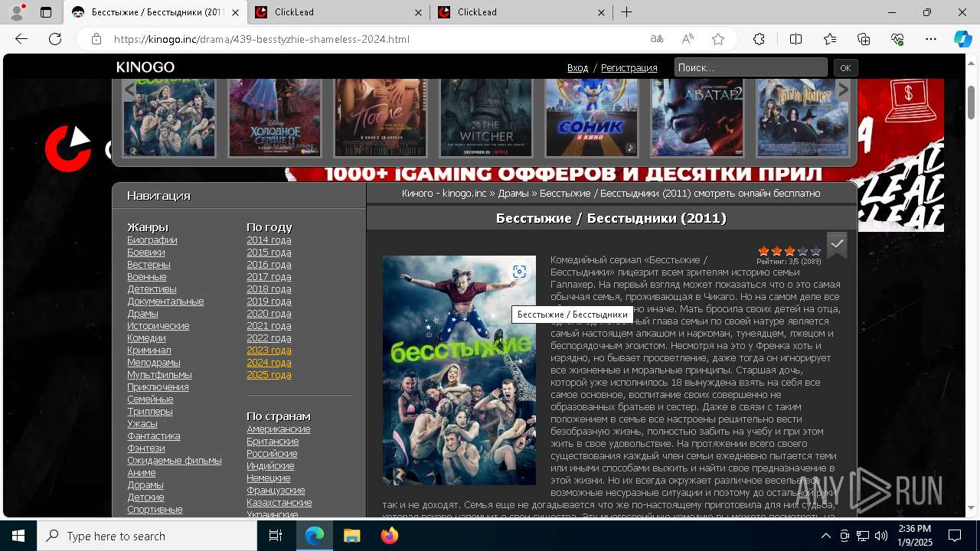Open the Вход login link

coord(577,68)
